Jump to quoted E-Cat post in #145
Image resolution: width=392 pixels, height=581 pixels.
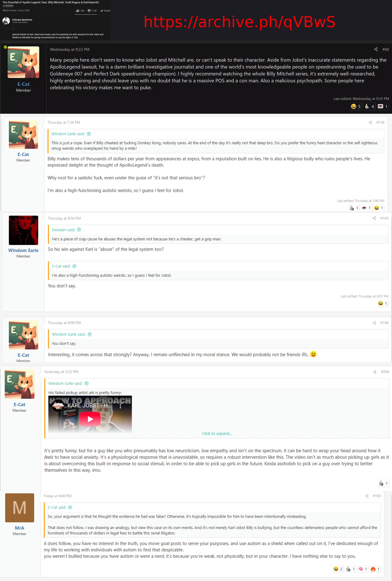point(74,266)
